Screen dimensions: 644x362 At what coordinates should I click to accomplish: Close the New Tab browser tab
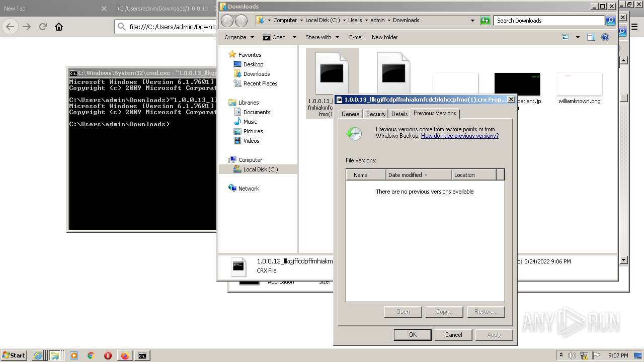[x=104, y=9]
